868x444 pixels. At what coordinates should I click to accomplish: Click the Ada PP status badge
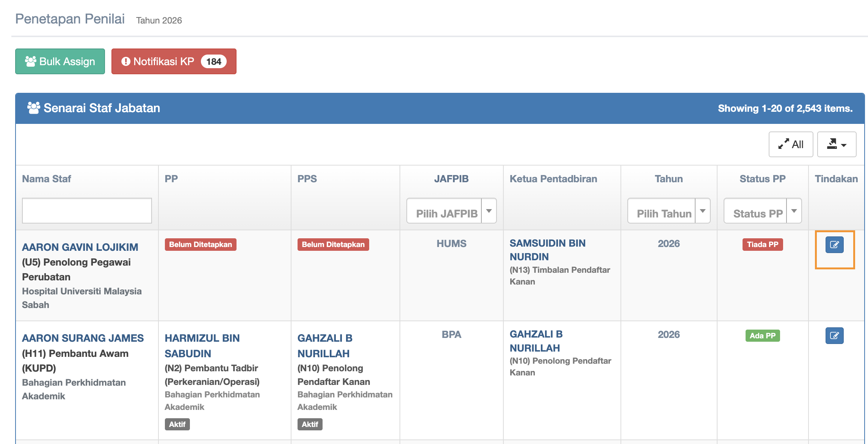click(762, 336)
